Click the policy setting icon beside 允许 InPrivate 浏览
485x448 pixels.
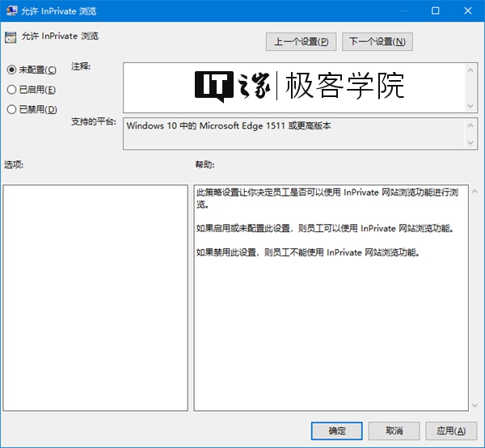[x=11, y=37]
